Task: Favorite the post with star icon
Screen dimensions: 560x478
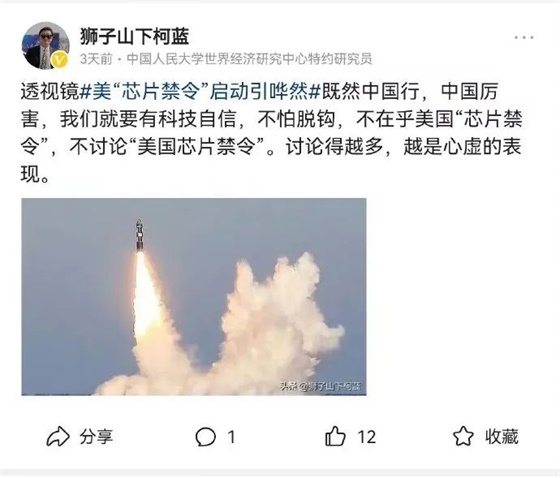Action: pyautogui.click(x=463, y=436)
